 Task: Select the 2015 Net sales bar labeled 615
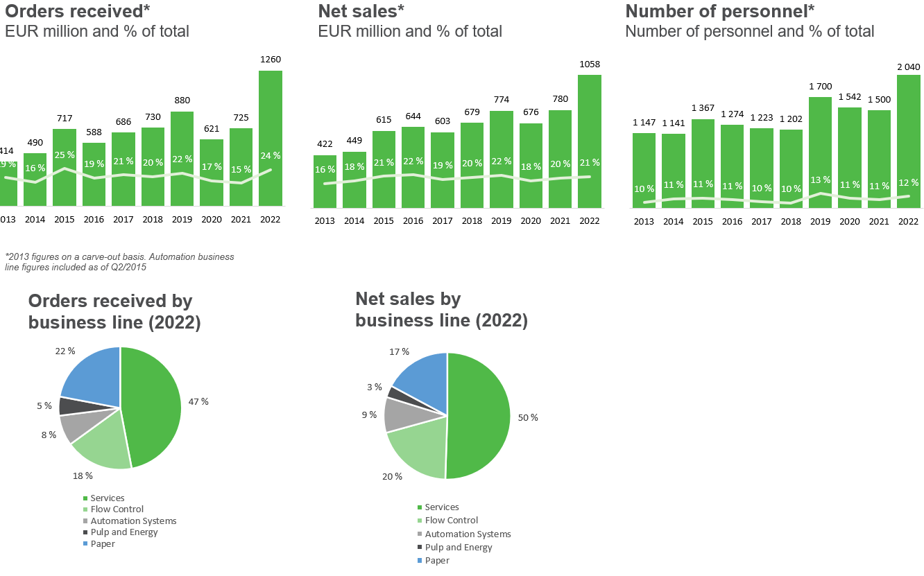click(x=384, y=169)
